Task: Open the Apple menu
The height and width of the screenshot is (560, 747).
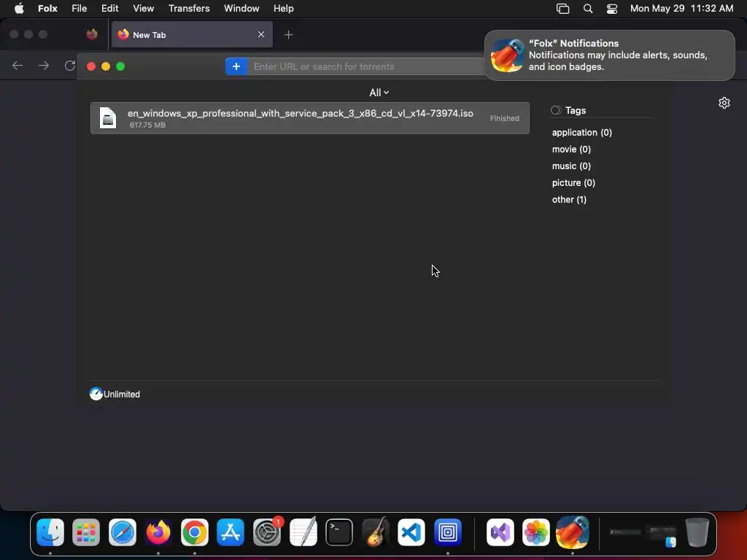Action: click(x=19, y=9)
